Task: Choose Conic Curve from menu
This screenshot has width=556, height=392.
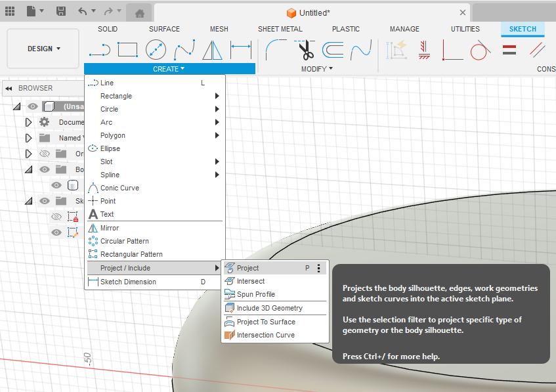Action: click(x=155, y=188)
